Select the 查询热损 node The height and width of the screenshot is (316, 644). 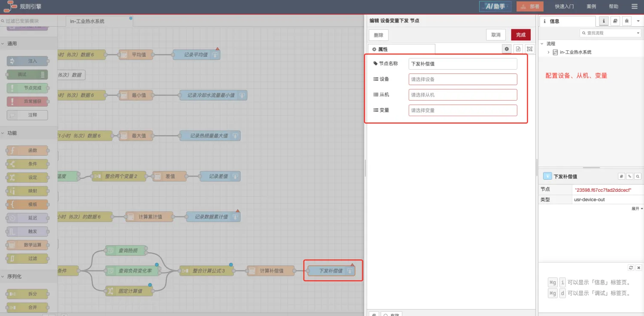[x=126, y=250]
